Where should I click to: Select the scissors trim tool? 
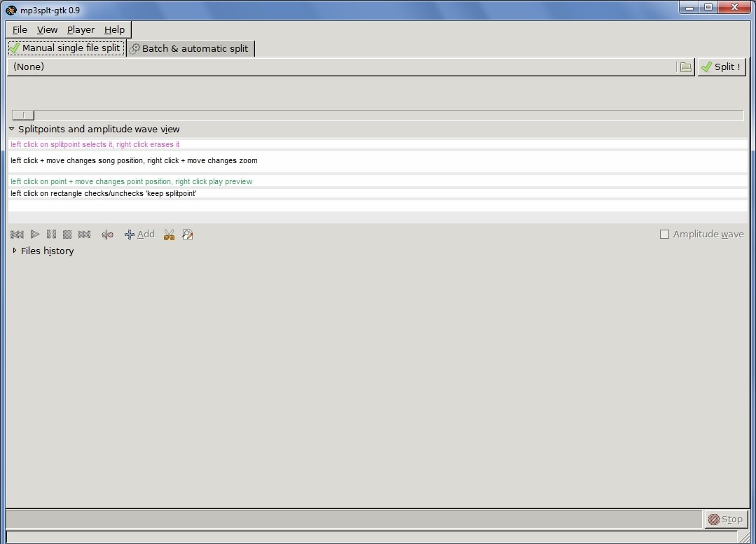coord(169,234)
